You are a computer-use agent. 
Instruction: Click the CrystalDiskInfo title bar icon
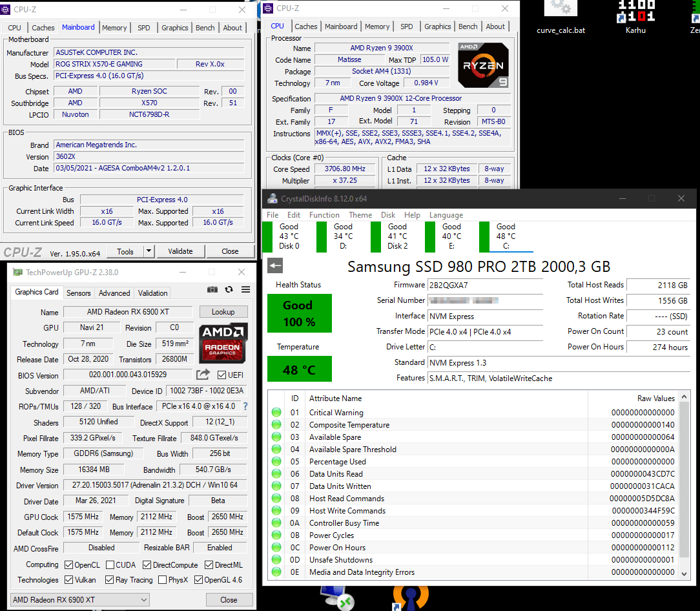[x=272, y=198]
